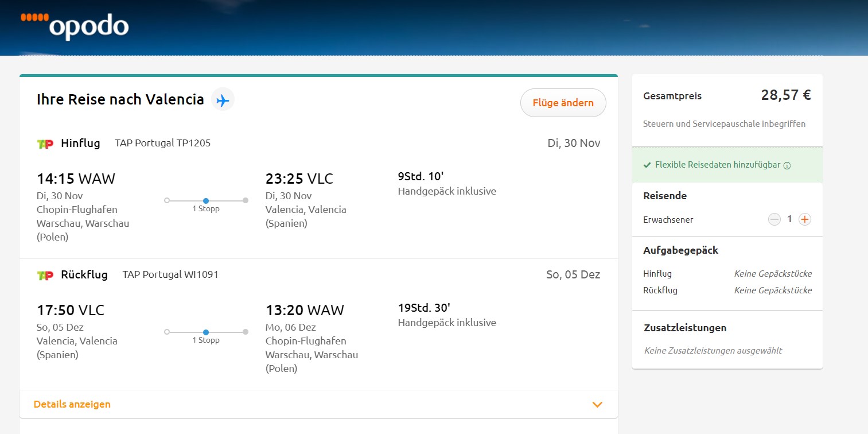Viewport: 868px width, 434px height.
Task: Click the duration 9Std. 10'
Action: [421, 176]
